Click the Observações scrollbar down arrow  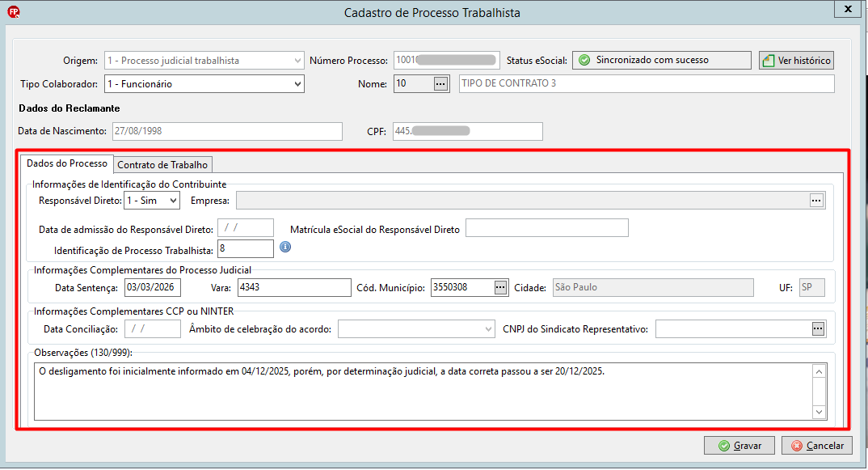click(x=820, y=412)
